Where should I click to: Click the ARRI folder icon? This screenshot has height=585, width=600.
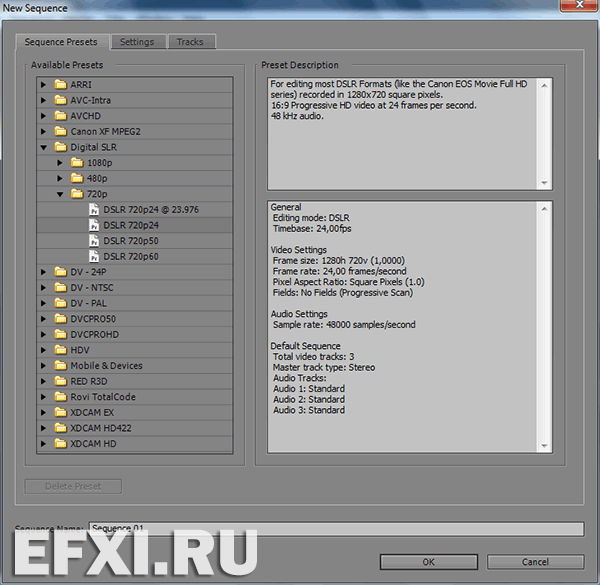point(60,84)
